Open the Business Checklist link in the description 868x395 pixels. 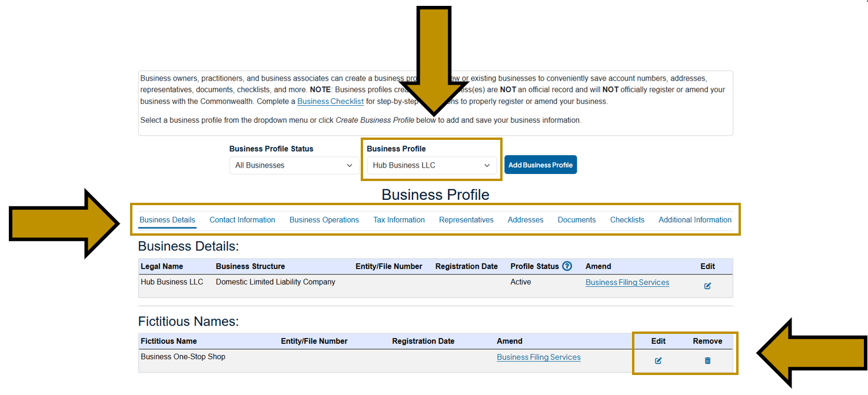point(330,101)
